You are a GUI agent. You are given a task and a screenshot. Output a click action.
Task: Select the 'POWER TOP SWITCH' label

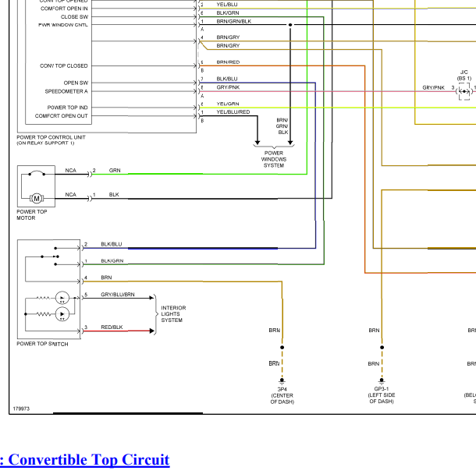[x=42, y=344]
